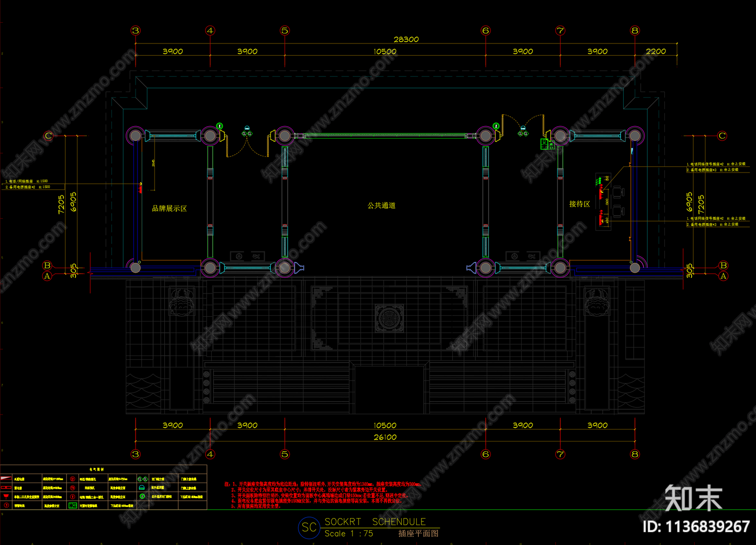756x545 pixels.
Task: Select the SC circle title marker
Action: pos(309,528)
